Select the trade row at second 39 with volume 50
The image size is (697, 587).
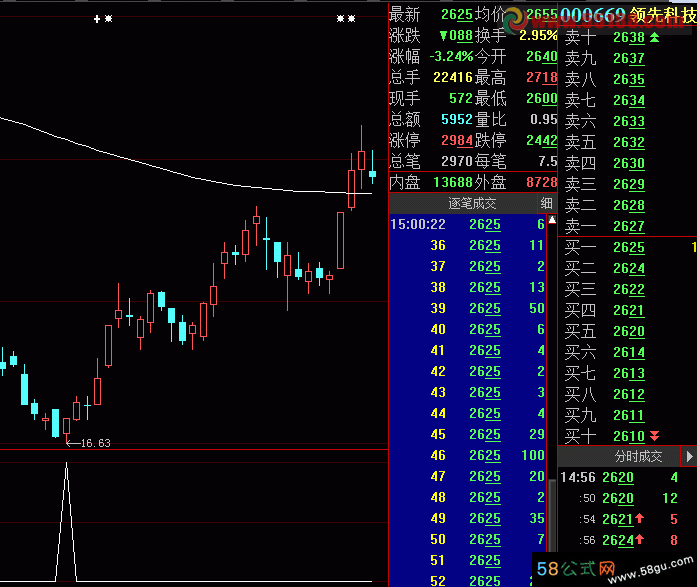tap(468, 308)
